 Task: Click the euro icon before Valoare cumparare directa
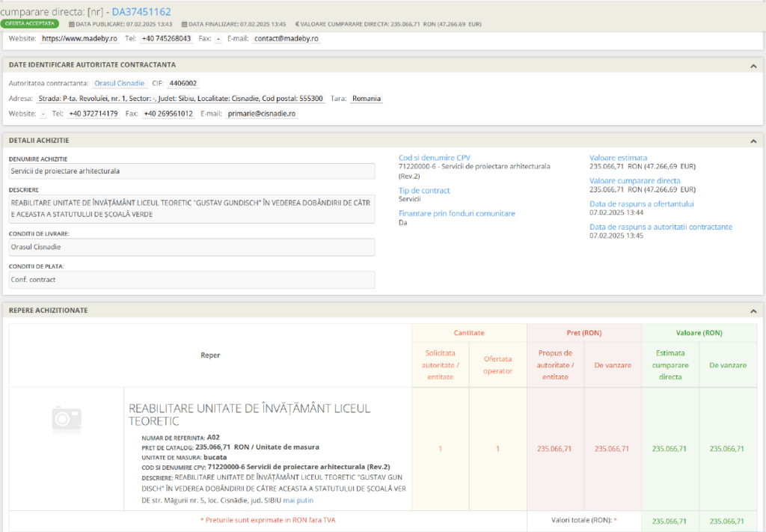(x=298, y=24)
